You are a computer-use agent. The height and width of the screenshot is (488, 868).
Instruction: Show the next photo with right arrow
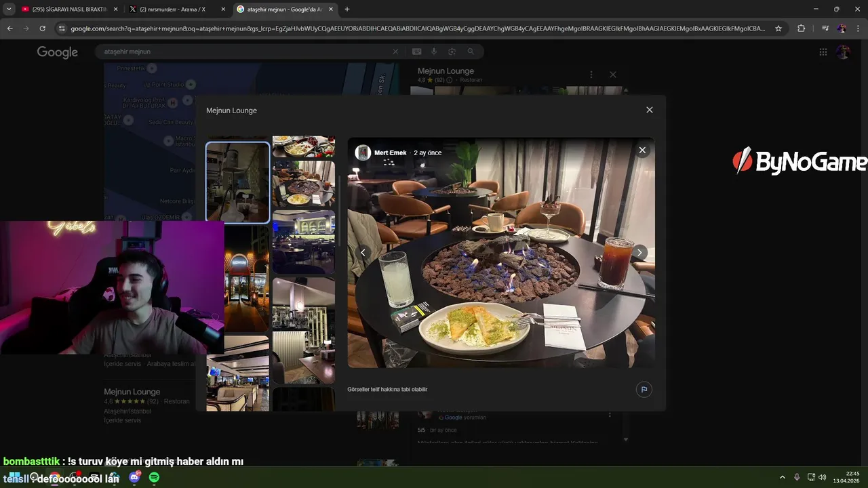tap(639, 252)
